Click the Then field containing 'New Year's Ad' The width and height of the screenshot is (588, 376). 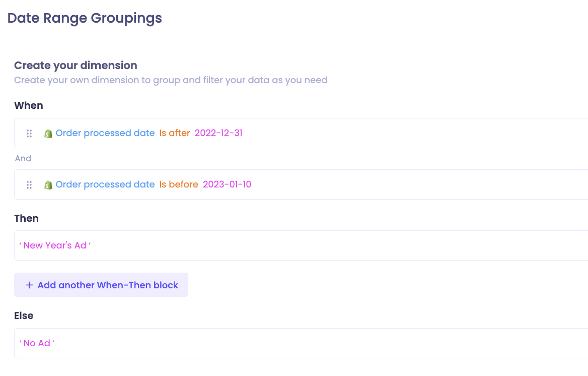click(x=301, y=245)
